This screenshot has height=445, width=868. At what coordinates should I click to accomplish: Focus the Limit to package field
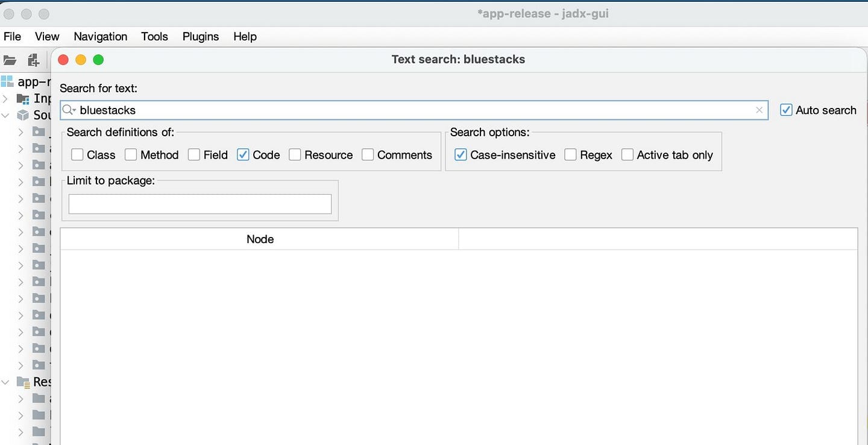point(200,204)
